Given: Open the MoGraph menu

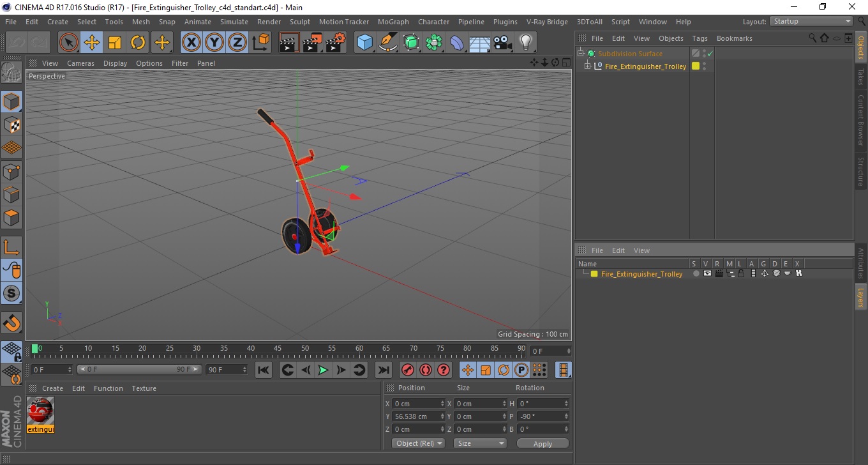Looking at the screenshot, I should tap(393, 22).
